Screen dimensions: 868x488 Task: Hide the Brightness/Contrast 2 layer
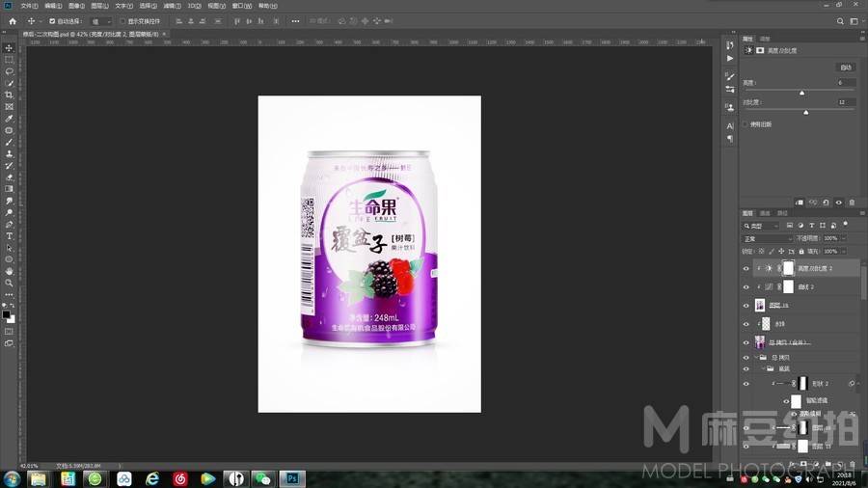pos(746,268)
